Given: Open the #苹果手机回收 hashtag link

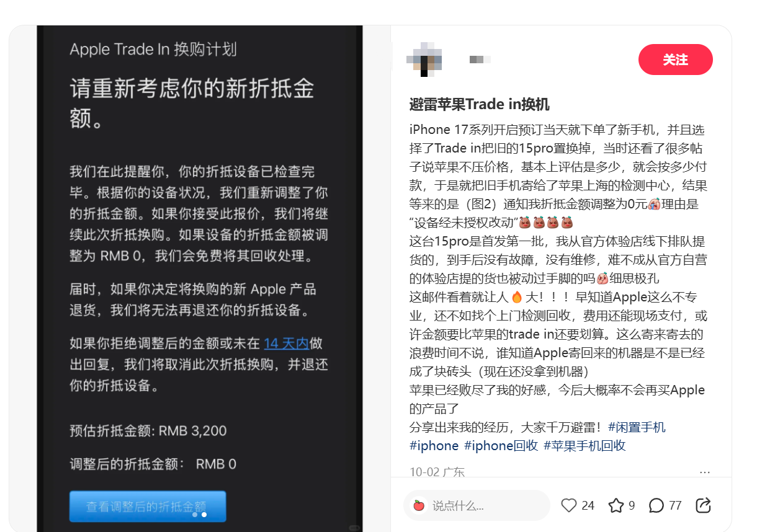Looking at the screenshot, I should tap(585, 446).
